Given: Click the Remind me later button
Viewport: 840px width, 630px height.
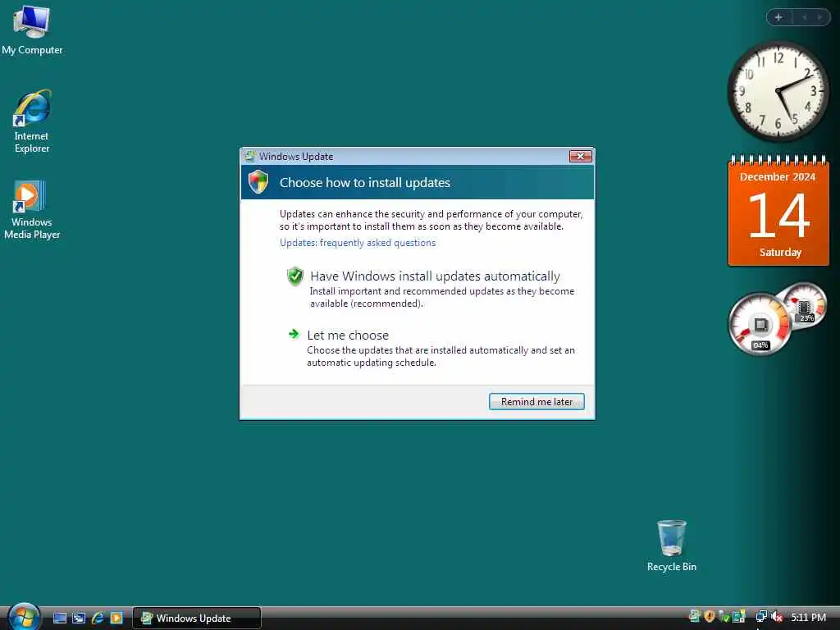Looking at the screenshot, I should (x=536, y=402).
